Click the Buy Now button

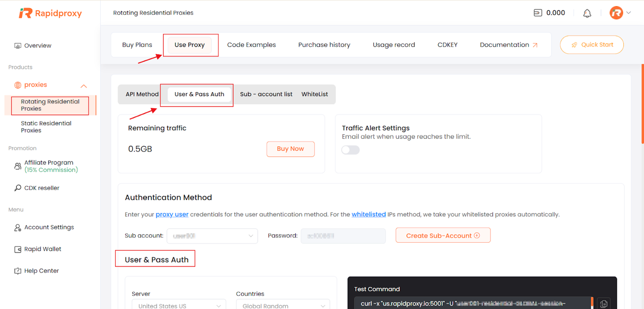tap(290, 149)
